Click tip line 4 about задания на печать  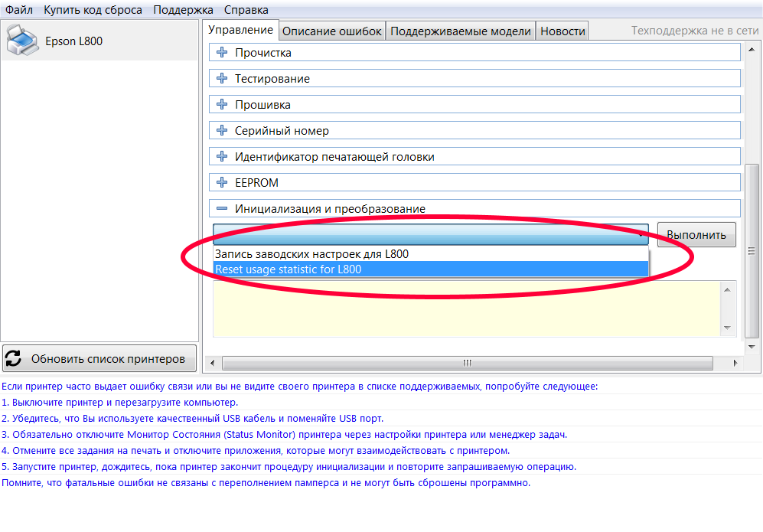point(256,451)
